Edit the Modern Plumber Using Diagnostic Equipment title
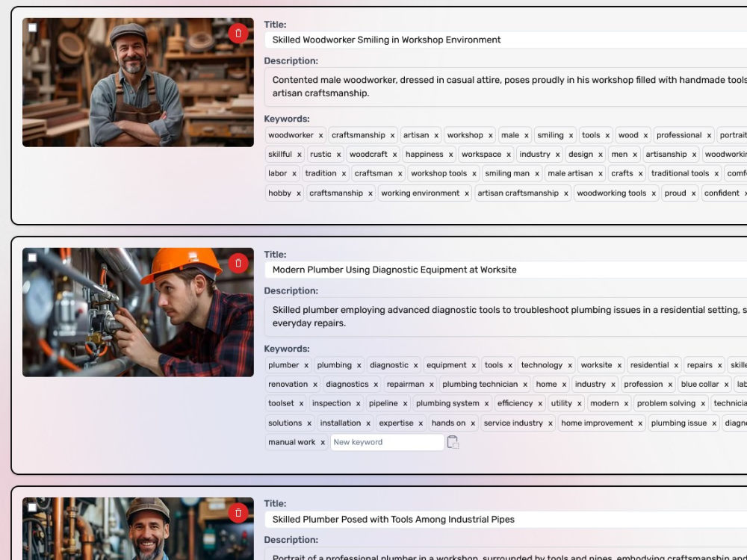 [x=506, y=270]
